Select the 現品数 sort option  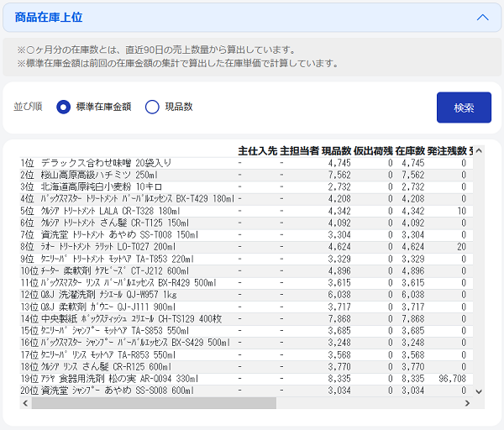point(152,107)
